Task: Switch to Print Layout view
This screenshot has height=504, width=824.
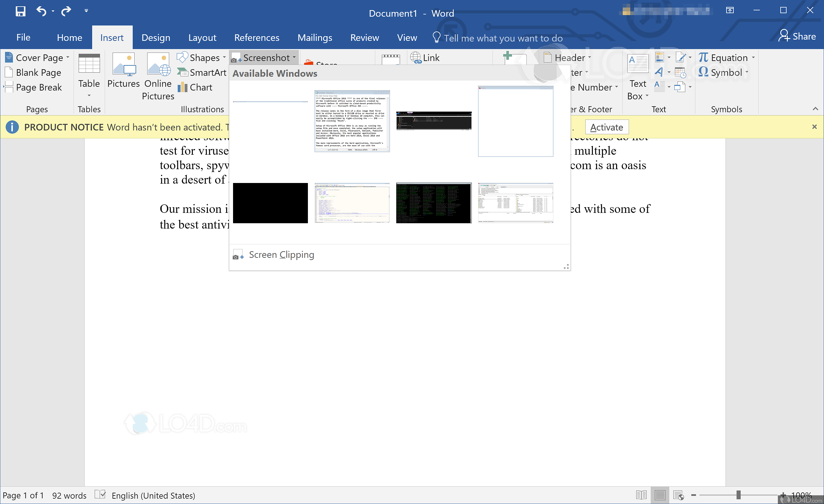Action: [660, 495]
